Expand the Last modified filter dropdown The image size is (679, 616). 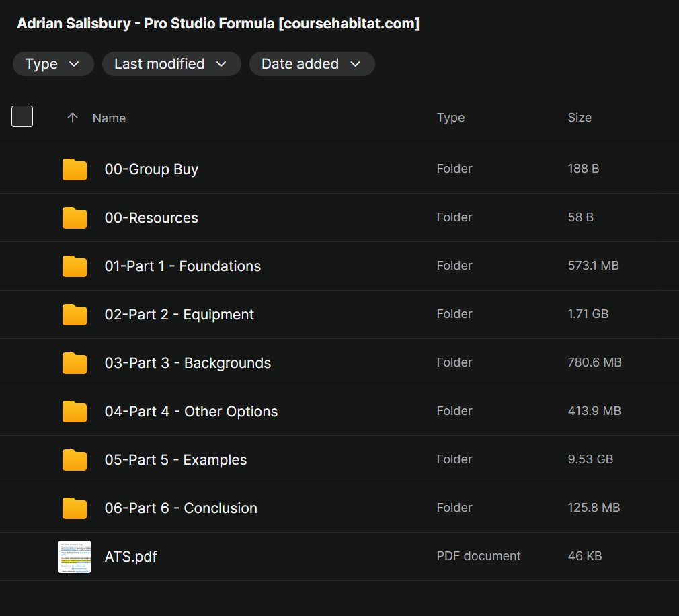pyautogui.click(x=171, y=64)
